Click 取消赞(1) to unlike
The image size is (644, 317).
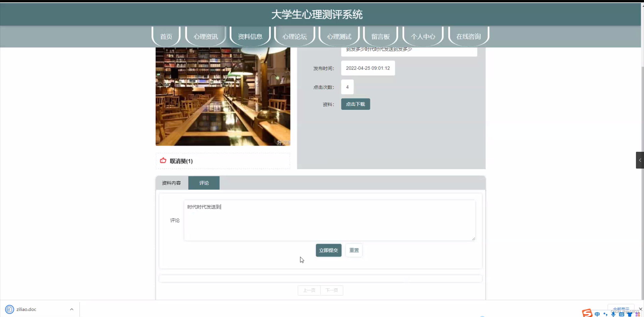pos(181,161)
